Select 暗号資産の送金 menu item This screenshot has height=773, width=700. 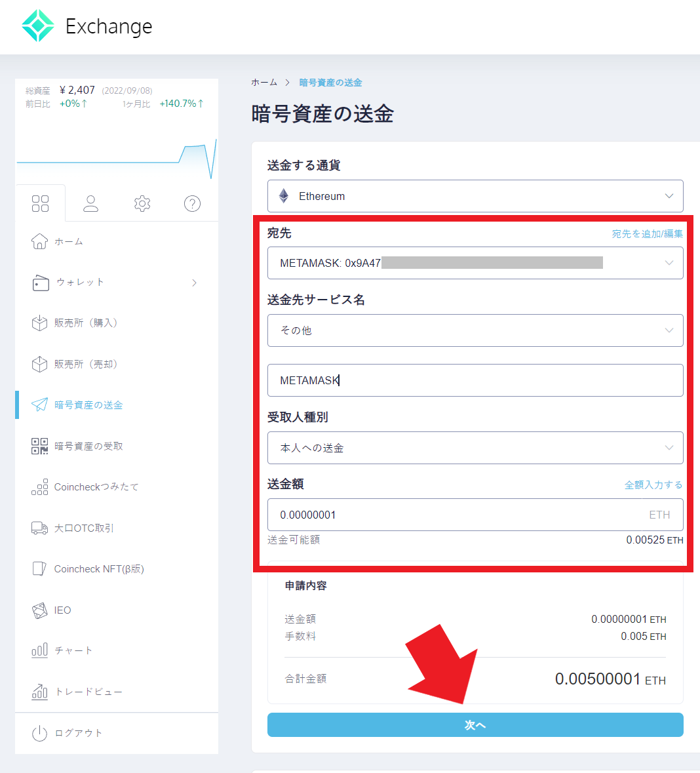88,405
